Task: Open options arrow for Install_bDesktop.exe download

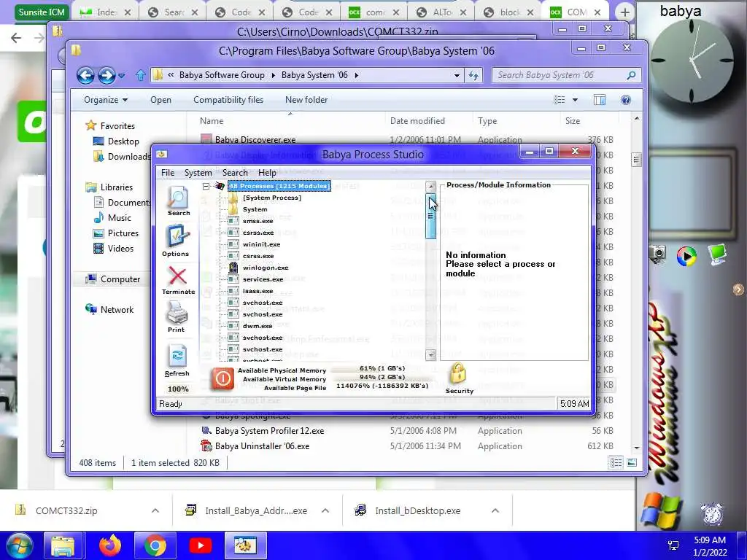Action: (x=495, y=510)
